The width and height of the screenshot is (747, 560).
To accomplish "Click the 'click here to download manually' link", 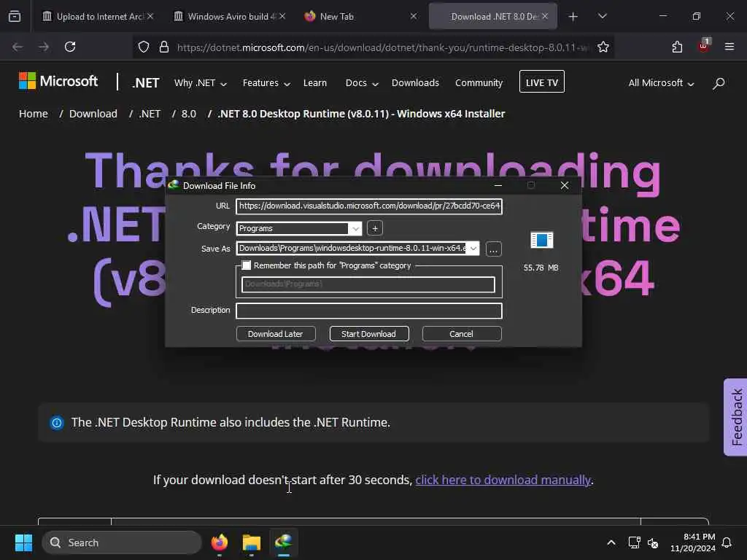I will 503,480.
